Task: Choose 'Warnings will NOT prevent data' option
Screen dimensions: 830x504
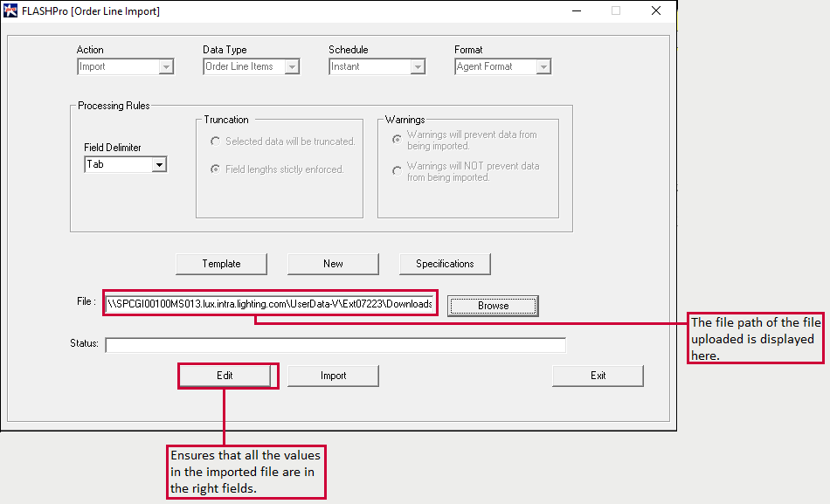Action: coord(397,171)
